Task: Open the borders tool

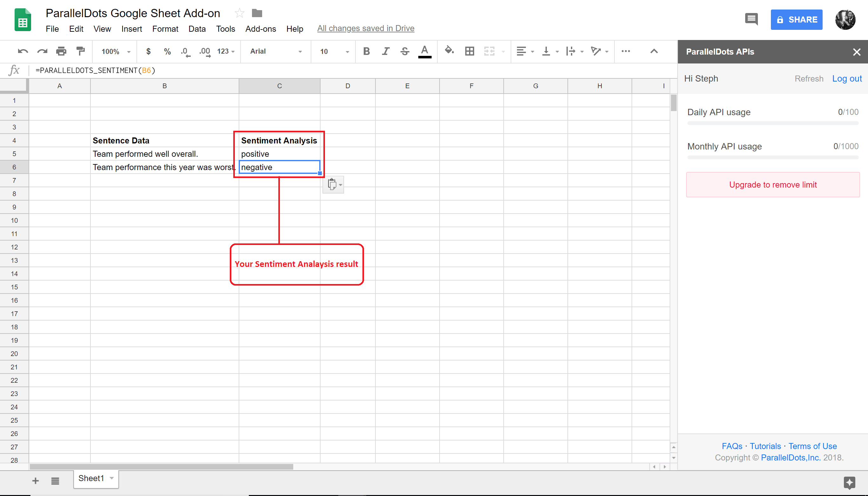Action: coord(469,51)
